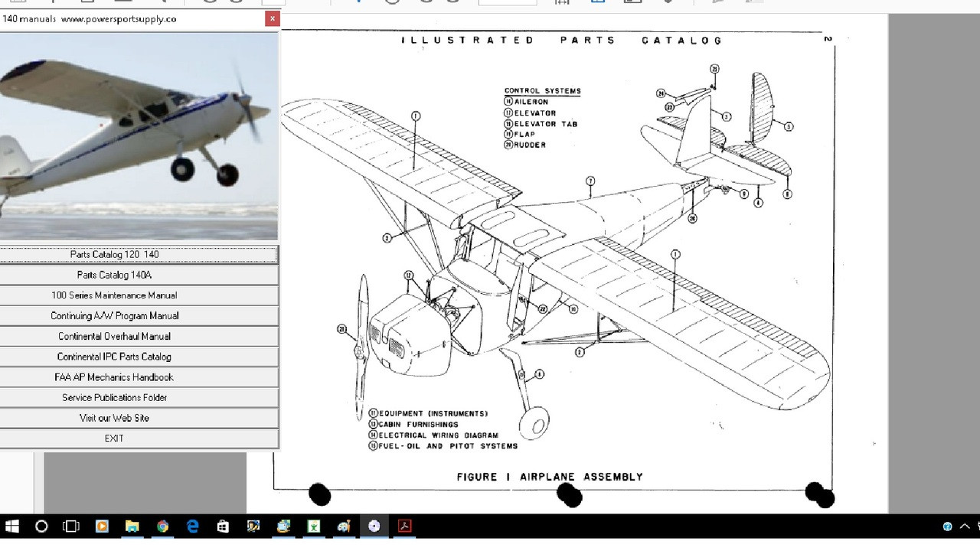Click the airplane photo in the launcher
Image resolution: width=980 pixels, height=551 pixels.
[x=139, y=135]
